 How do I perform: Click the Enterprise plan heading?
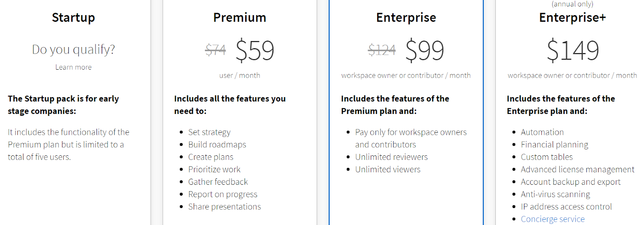tap(406, 18)
